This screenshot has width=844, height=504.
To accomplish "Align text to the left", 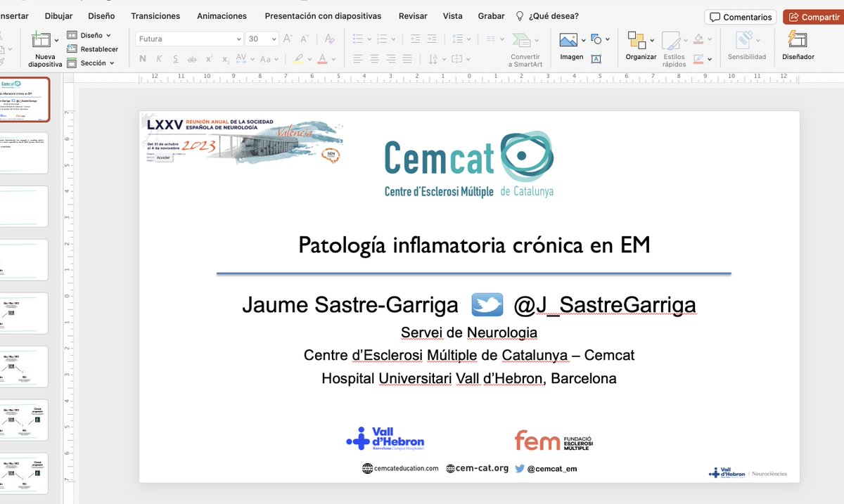I will point(358,59).
